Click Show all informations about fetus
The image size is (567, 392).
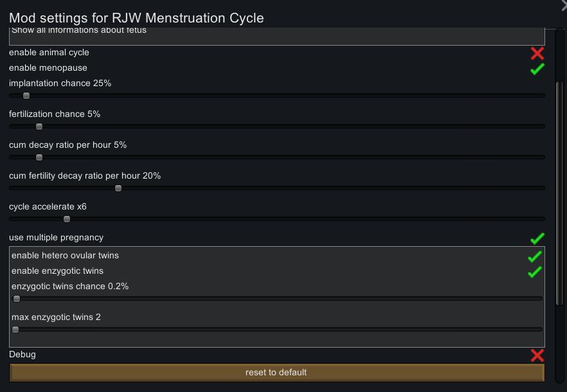(79, 30)
